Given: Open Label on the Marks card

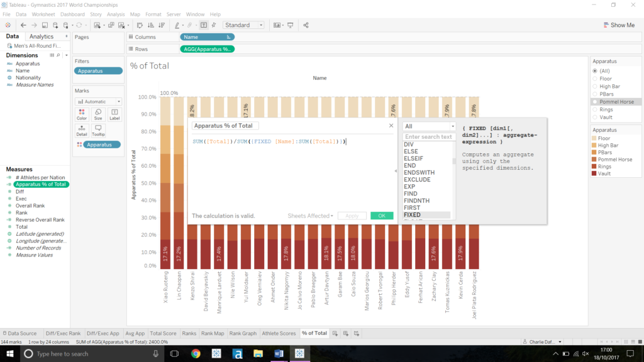Looking at the screenshot, I should [114, 114].
